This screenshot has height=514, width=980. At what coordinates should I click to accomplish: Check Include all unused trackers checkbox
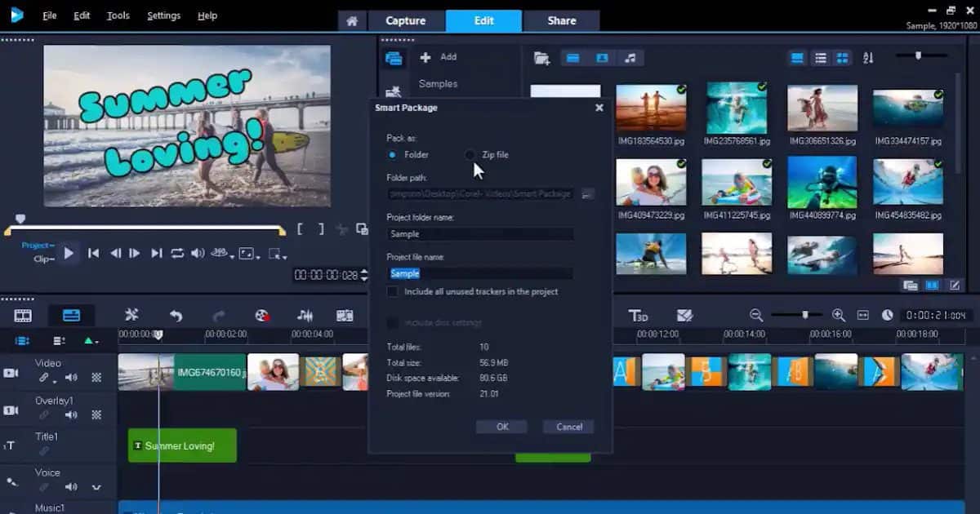click(x=393, y=291)
